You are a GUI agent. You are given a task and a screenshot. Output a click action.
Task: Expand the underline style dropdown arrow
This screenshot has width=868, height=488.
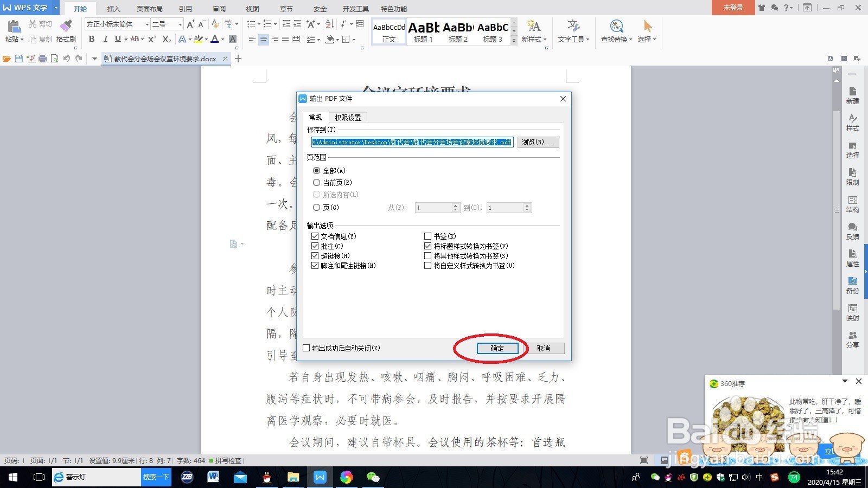tap(126, 39)
